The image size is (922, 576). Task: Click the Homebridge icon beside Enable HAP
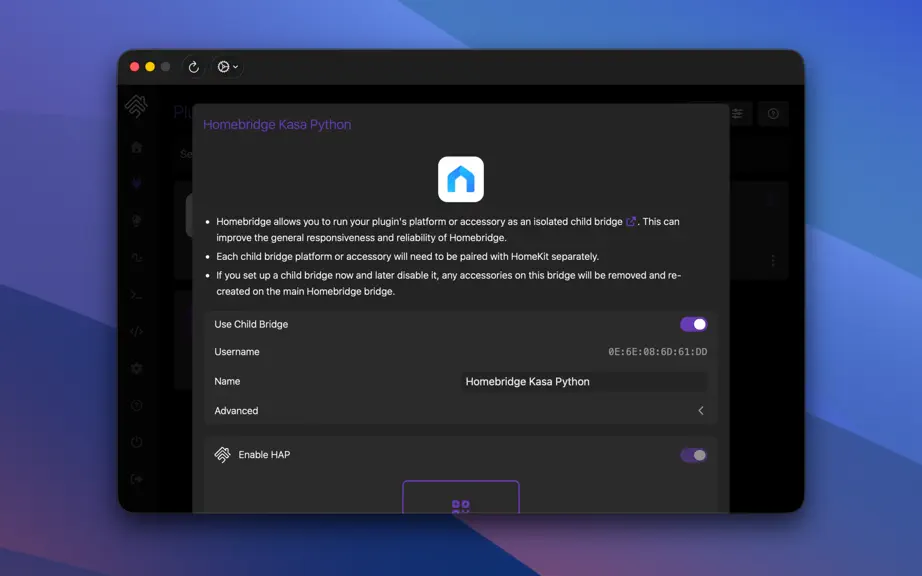click(x=222, y=454)
